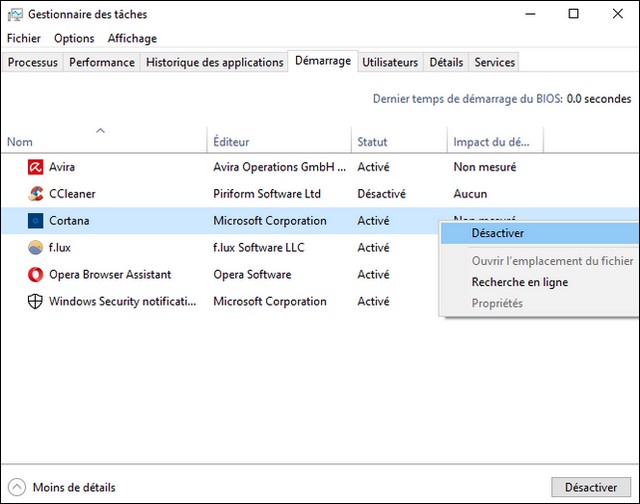Sort by the Statut column header

(x=399, y=142)
